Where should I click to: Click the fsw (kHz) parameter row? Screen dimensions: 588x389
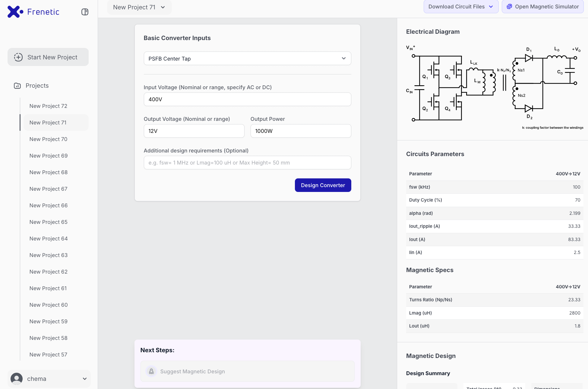(495, 187)
